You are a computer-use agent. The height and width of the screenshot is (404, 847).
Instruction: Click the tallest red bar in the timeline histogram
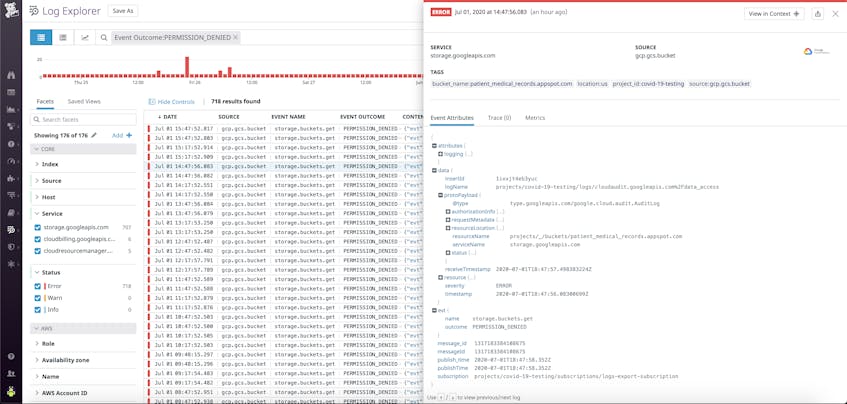coord(187,66)
